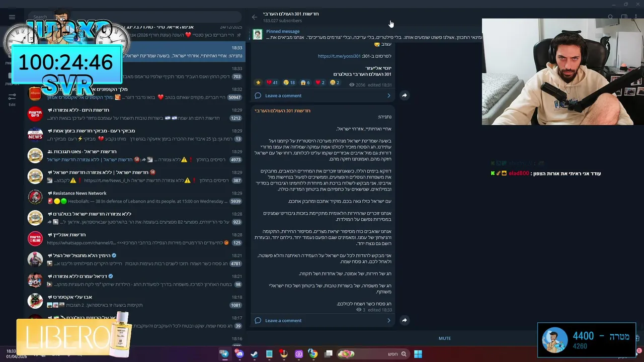644x362 pixels.
Task: Open the חדשות אונליין channel
Action: coord(135,238)
